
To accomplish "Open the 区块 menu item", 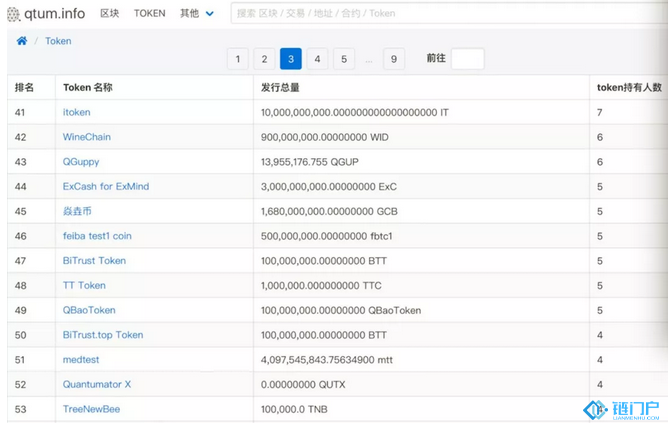I will coord(109,14).
